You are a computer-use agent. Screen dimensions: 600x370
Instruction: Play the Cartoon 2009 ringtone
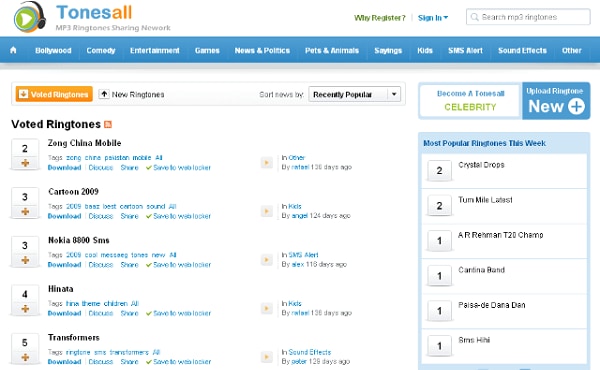coord(267,211)
